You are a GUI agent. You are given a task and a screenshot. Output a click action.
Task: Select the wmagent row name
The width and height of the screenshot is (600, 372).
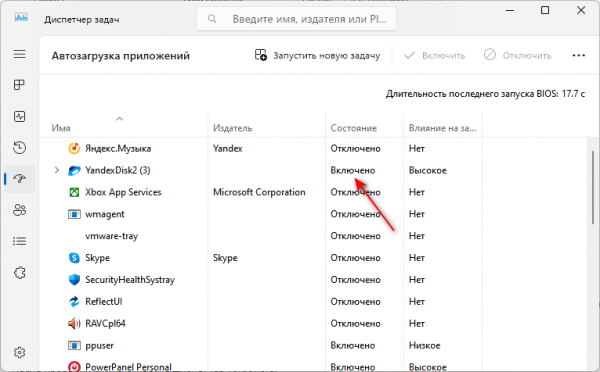pos(105,214)
